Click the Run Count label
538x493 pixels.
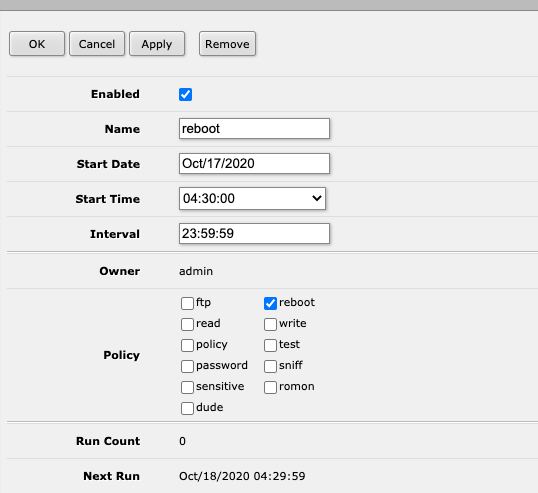click(x=108, y=441)
